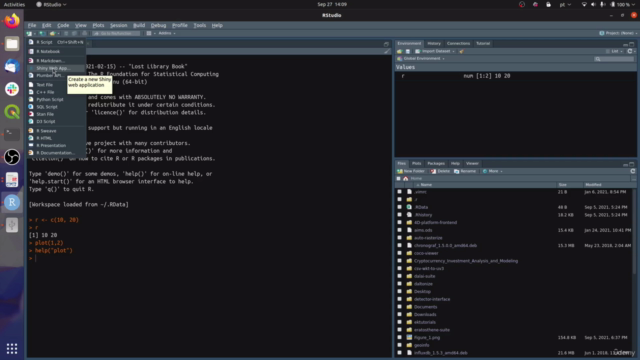
Task: Click the Go to file/function field
Action: point(116,33)
